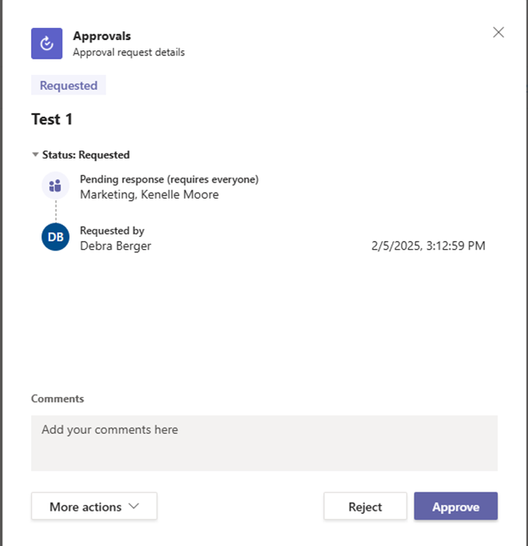The width and height of the screenshot is (528, 546).
Task: Click the Requested by label
Action: point(112,231)
